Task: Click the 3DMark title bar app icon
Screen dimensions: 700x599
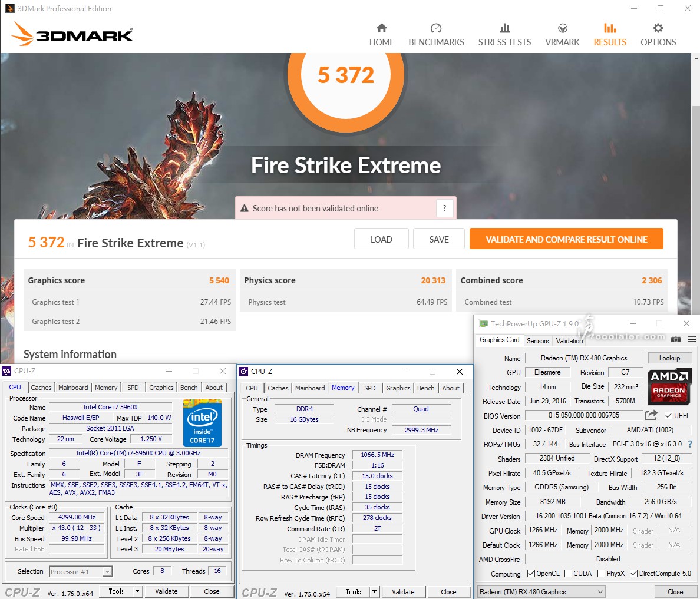Action: coord(9,8)
